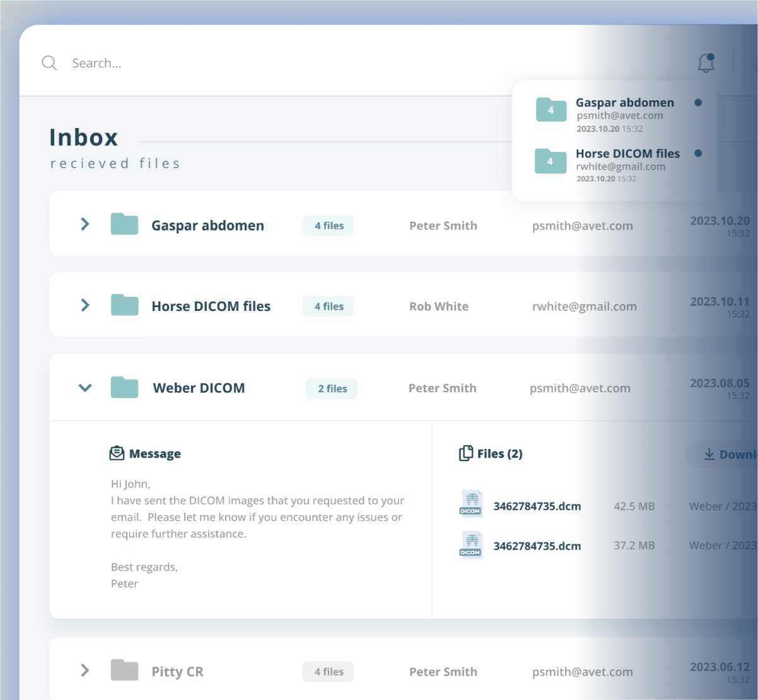Click into the Search field
758x700 pixels.
click(x=252, y=63)
